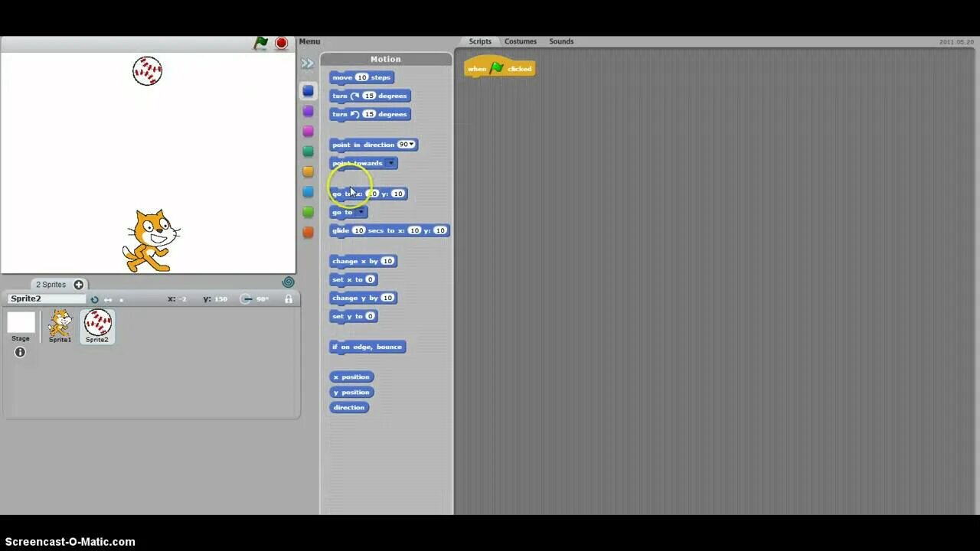The height and width of the screenshot is (551, 980).
Task: Click the steps value 10 in move block
Action: coord(361,77)
